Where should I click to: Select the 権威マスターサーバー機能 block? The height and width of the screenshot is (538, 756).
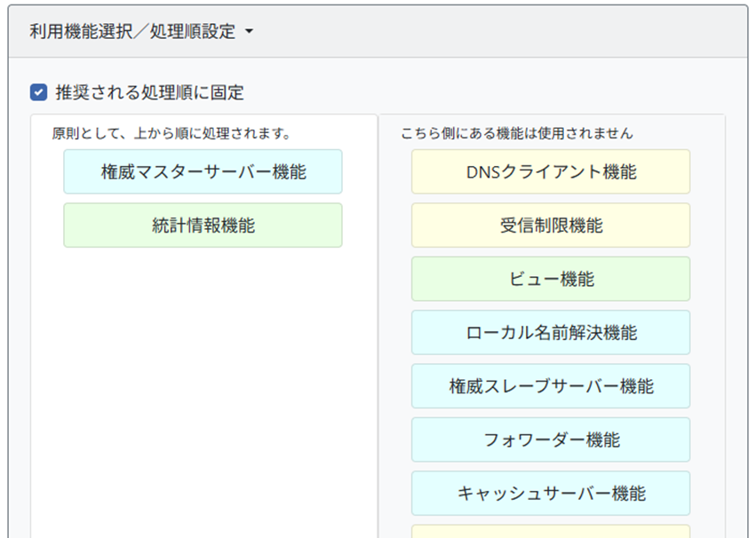pos(203,171)
